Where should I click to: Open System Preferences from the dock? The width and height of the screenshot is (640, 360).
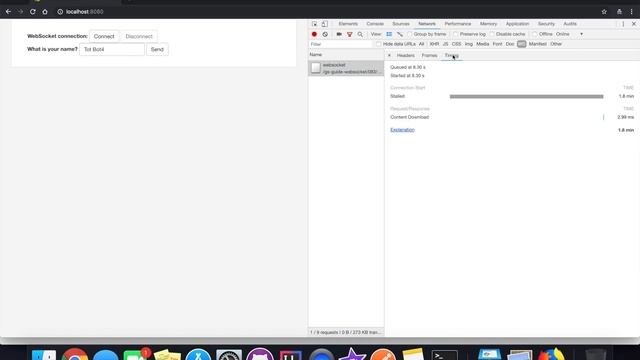tap(229, 354)
